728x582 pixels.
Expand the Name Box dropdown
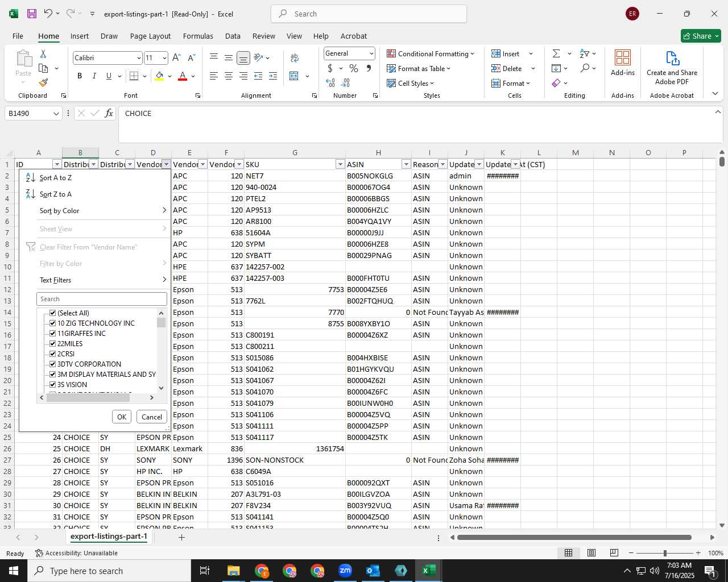click(56, 114)
